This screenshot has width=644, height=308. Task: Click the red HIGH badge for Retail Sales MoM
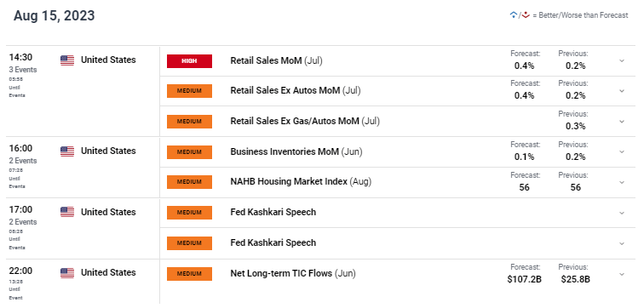(189, 61)
